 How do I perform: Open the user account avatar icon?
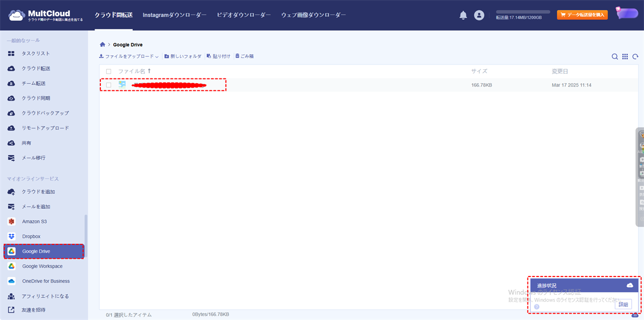(x=479, y=16)
